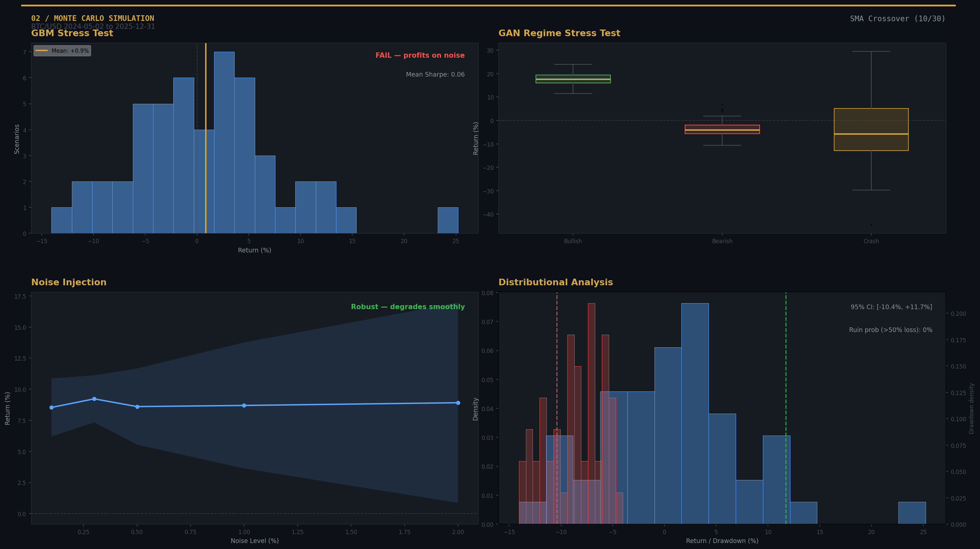Click the yellow Crash box plot
This screenshot has height=549, width=980.
(871, 129)
